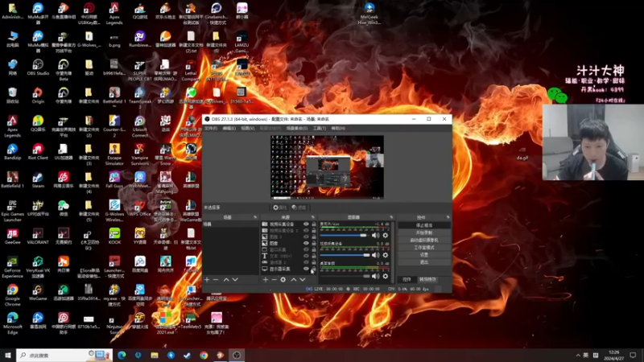
Task: Click the Steam icon in the taskbar
Action: [188, 355]
